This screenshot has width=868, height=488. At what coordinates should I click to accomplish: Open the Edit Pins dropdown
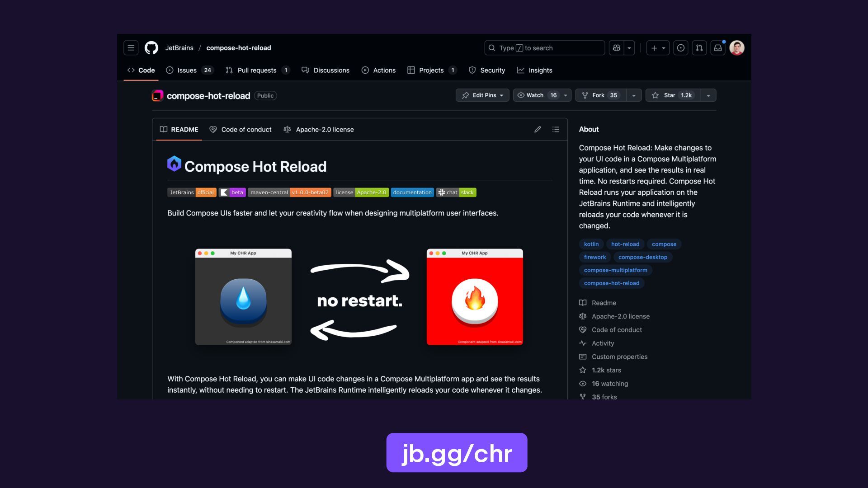[x=482, y=95]
